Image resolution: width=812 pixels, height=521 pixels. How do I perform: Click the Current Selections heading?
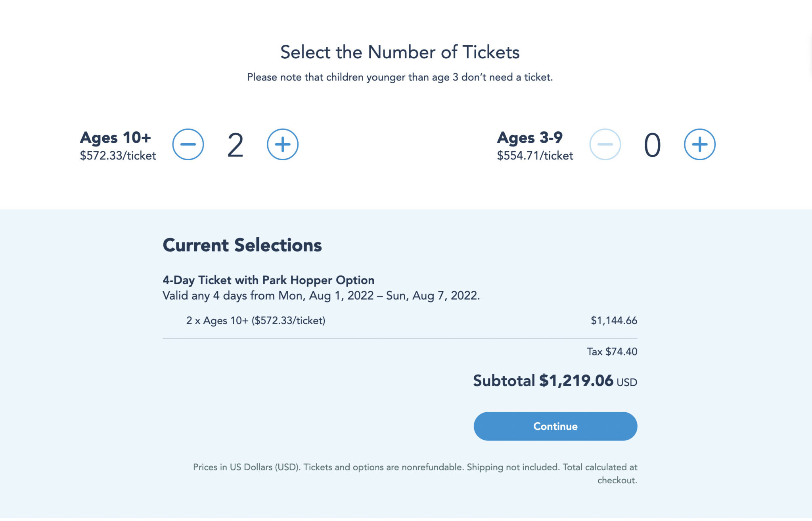tap(242, 245)
